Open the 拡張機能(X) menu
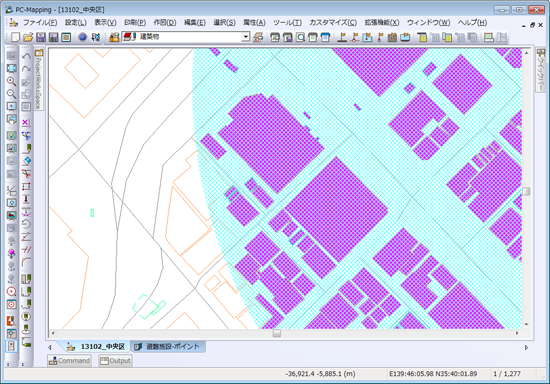The image size is (550, 384). (x=382, y=23)
